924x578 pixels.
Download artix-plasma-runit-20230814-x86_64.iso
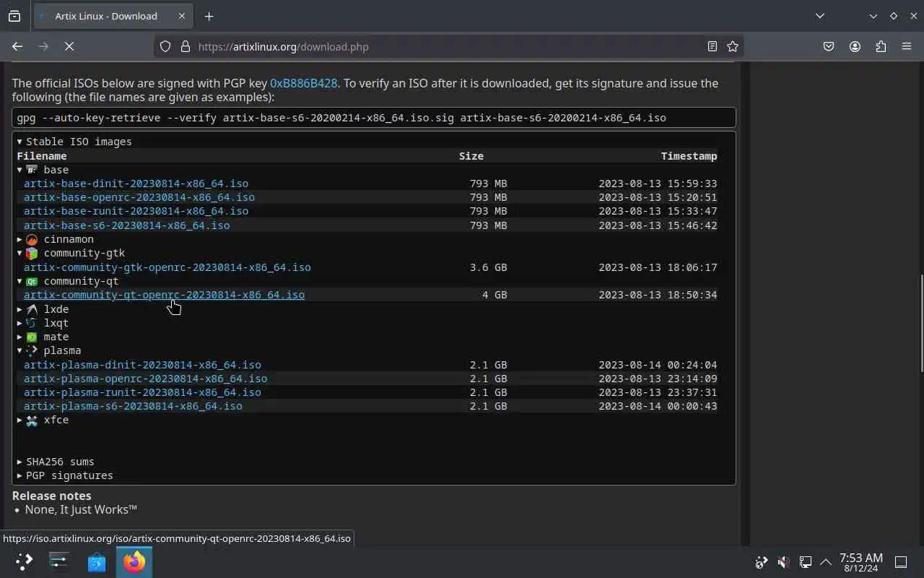tap(142, 392)
